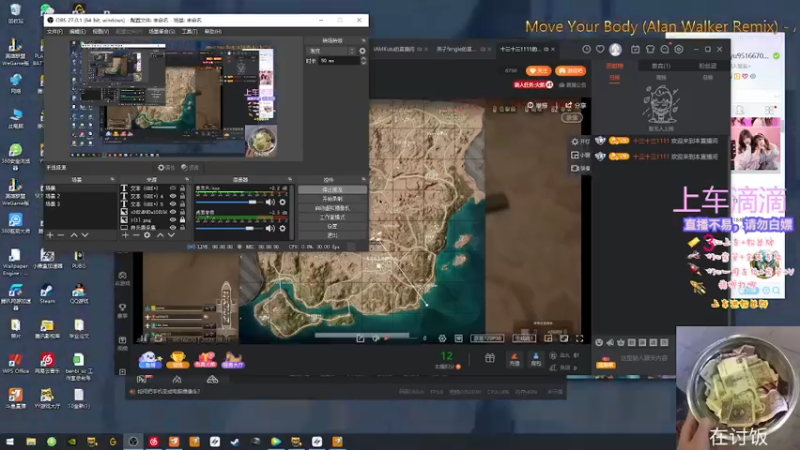This screenshot has width=800, height=450.
Task: Click 停止推流 stop streaming button
Action: (332, 189)
